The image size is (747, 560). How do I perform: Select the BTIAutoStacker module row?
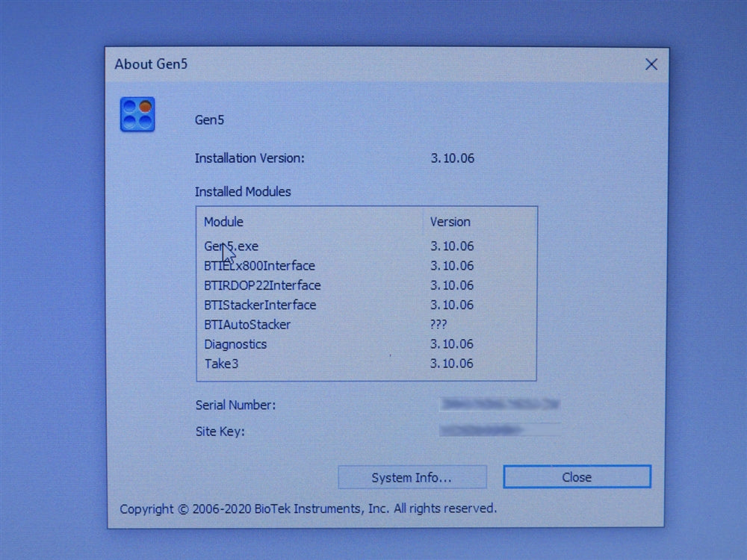pos(366,324)
